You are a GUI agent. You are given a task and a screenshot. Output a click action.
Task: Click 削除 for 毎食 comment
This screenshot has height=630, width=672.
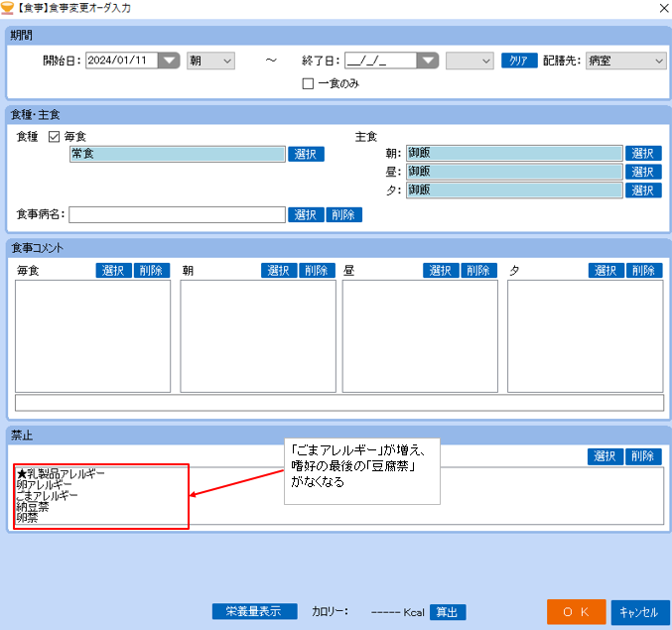(x=151, y=270)
